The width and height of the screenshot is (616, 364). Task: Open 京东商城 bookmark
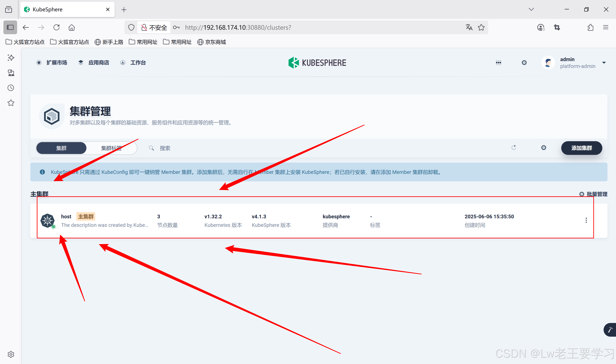coord(212,42)
